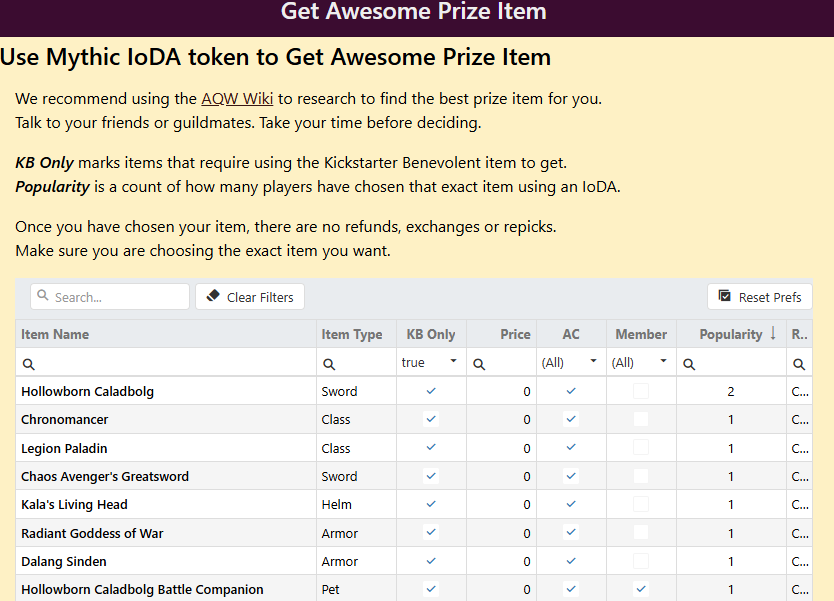Sort by the Price column header
The width and height of the screenshot is (834, 601).
coord(501,334)
